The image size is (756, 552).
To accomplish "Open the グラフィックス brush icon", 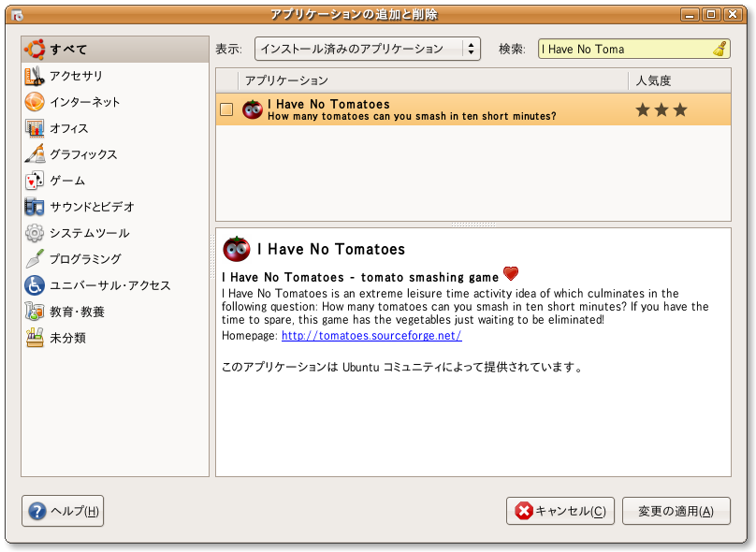I will click(x=35, y=154).
